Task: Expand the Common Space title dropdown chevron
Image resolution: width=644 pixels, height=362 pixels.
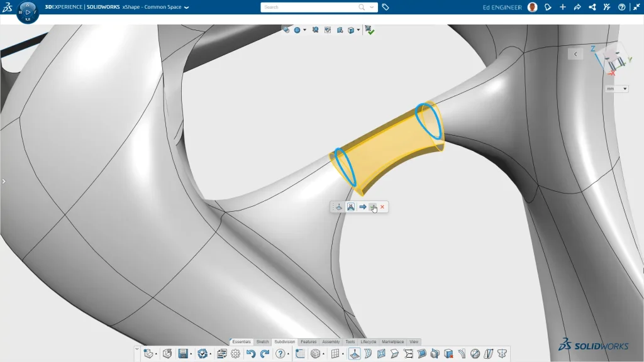Action: [x=186, y=8]
